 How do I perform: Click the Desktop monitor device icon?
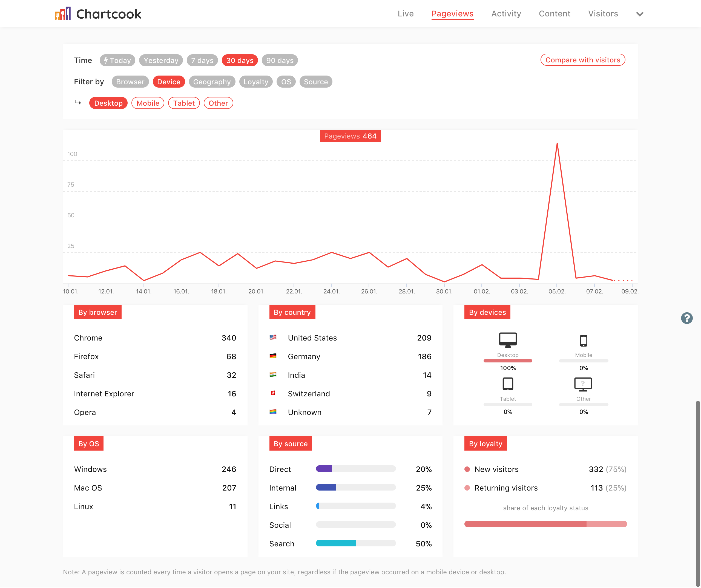click(507, 340)
